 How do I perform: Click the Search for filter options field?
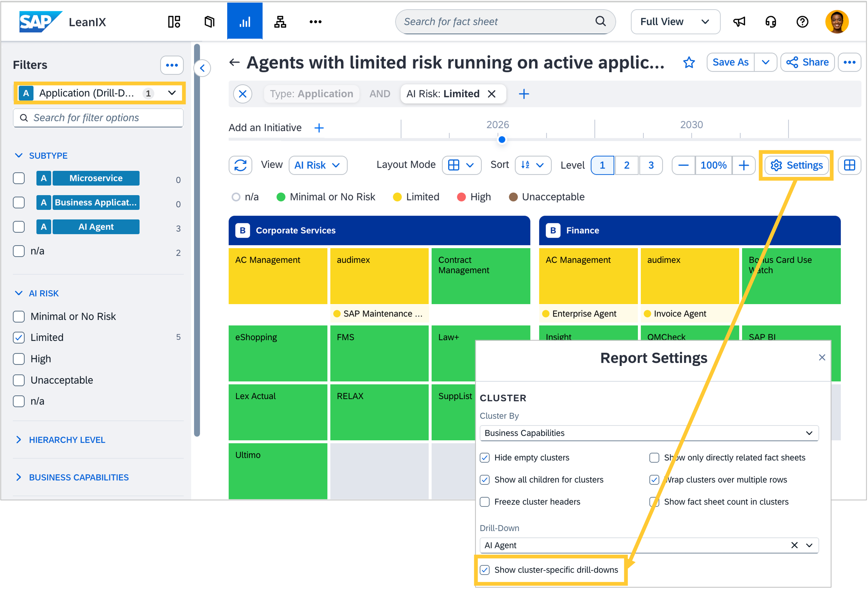(x=98, y=118)
